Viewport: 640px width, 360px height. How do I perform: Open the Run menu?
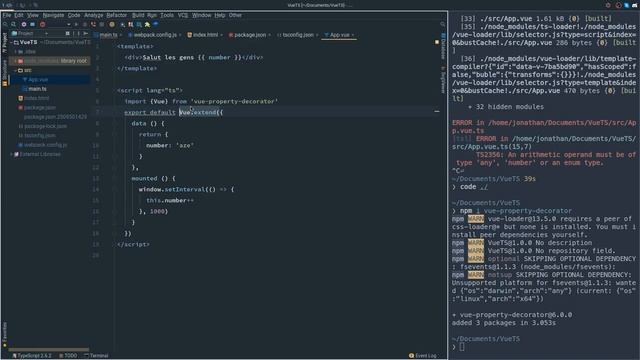[x=152, y=15]
